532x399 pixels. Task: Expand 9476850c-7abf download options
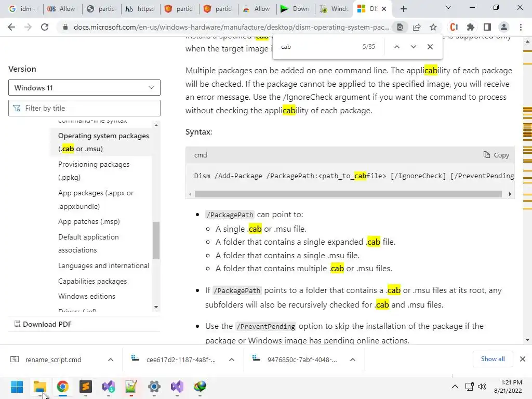[x=353, y=360]
